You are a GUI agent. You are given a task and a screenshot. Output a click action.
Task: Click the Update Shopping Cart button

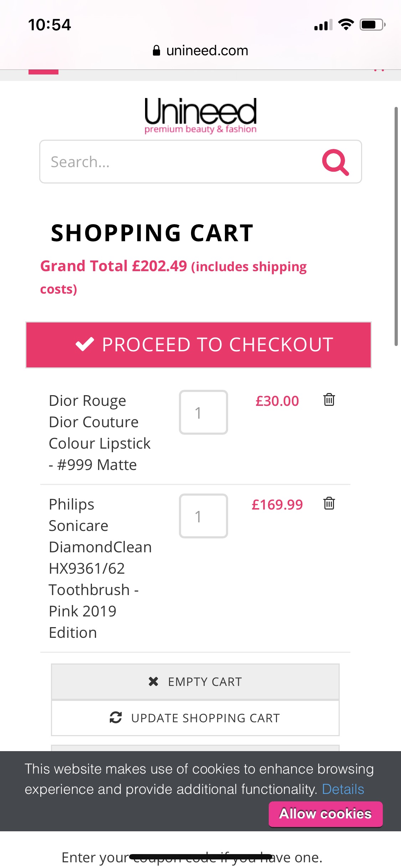pos(195,718)
